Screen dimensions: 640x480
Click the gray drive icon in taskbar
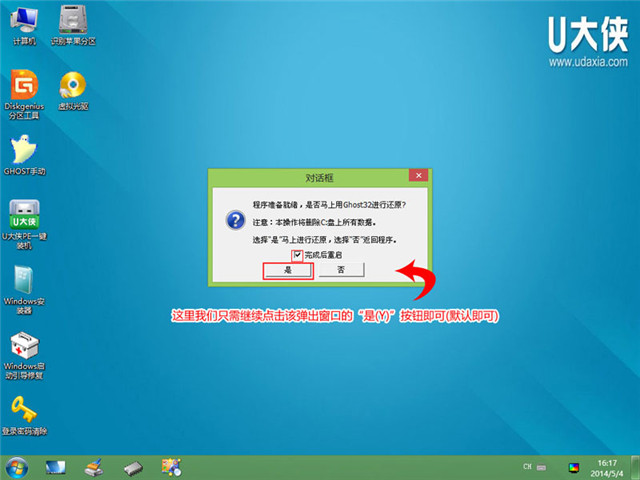pos(133,466)
